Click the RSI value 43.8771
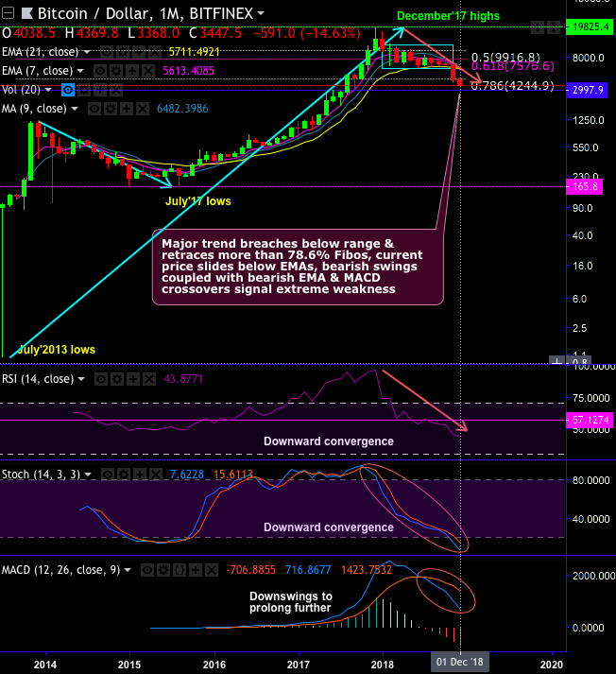Screen dimensions: 616x674 click(x=183, y=379)
